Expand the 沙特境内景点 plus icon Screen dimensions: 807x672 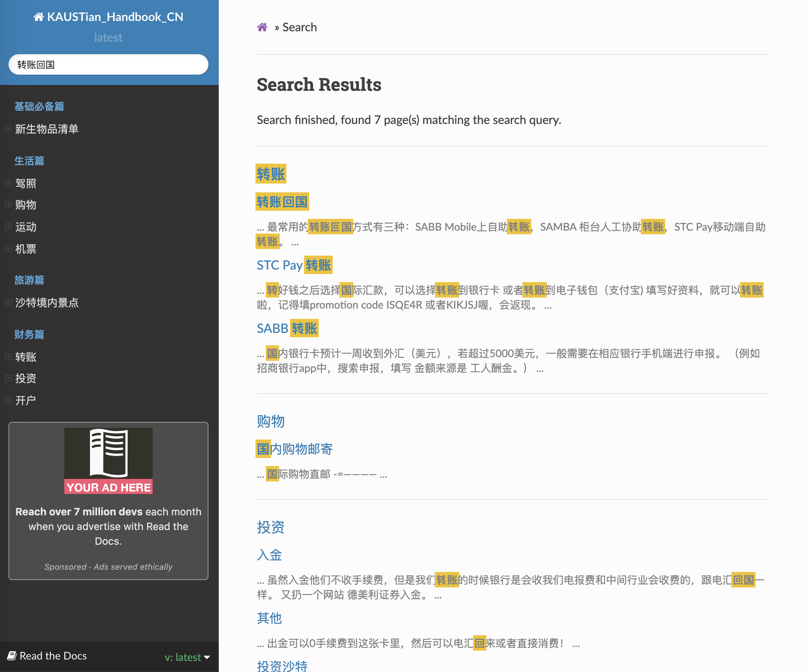coord(8,303)
